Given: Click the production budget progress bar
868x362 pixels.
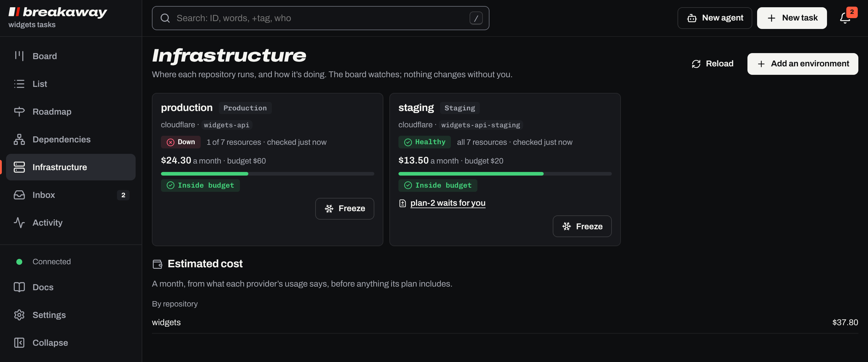Looking at the screenshot, I should pos(268,174).
